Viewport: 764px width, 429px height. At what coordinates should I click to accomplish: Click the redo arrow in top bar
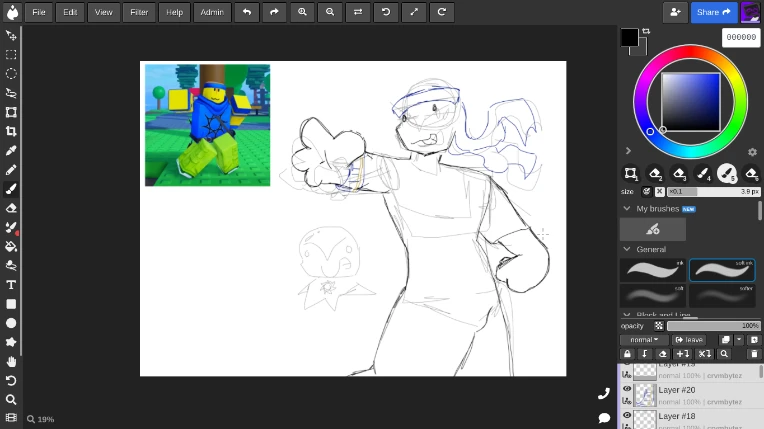[x=274, y=12]
